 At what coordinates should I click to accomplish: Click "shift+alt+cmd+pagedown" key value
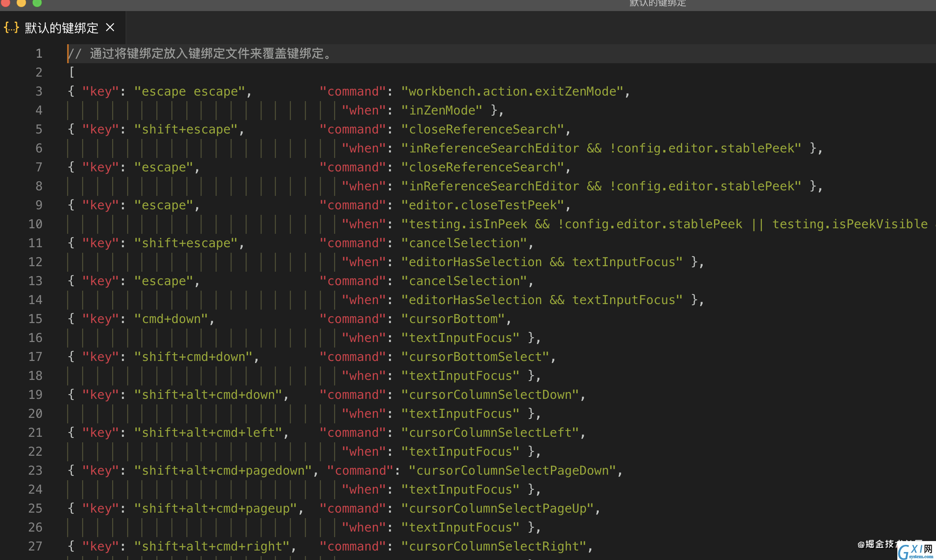[x=223, y=470]
